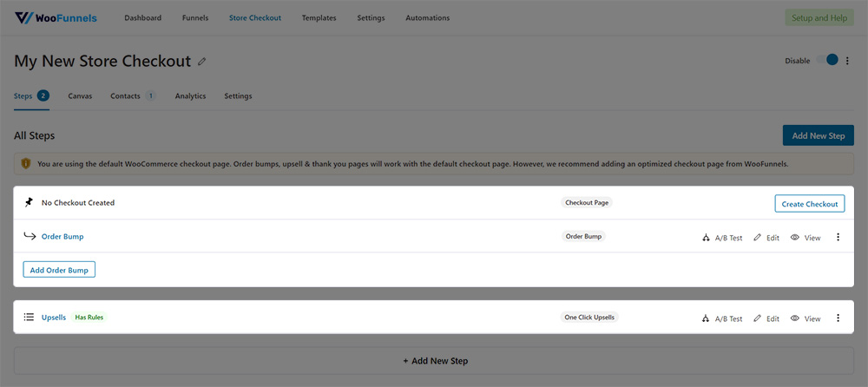Edit the store checkout title pencil icon
The width and height of the screenshot is (868, 387).
[x=202, y=62]
